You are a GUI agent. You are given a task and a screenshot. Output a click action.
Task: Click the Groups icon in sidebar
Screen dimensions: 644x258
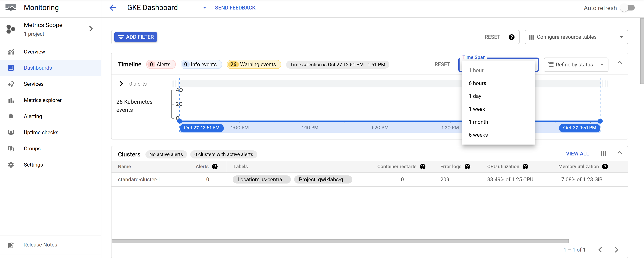click(11, 149)
